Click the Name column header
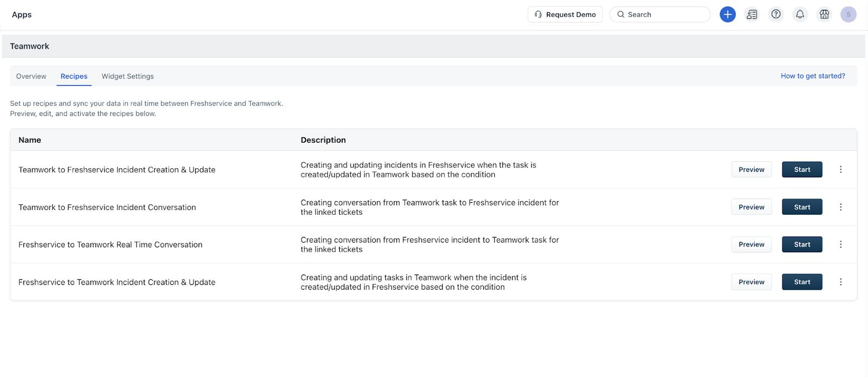Screen dimensions: 868x377 (x=30, y=140)
